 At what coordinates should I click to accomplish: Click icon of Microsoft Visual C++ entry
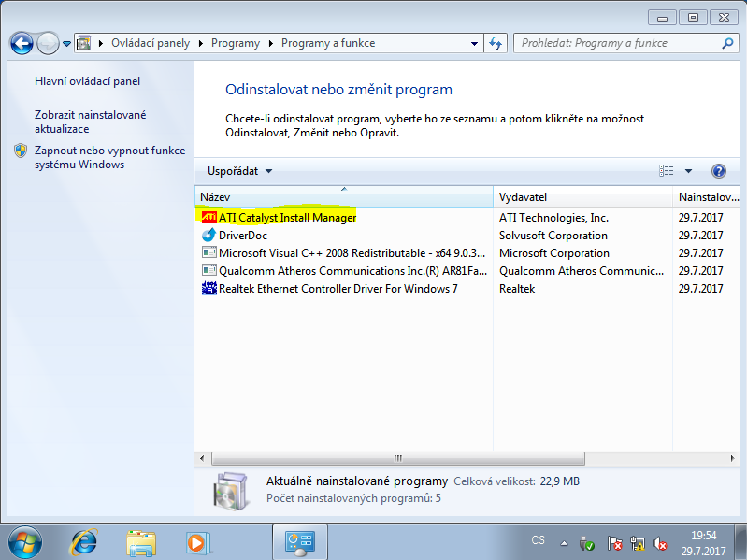(x=208, y=252)
